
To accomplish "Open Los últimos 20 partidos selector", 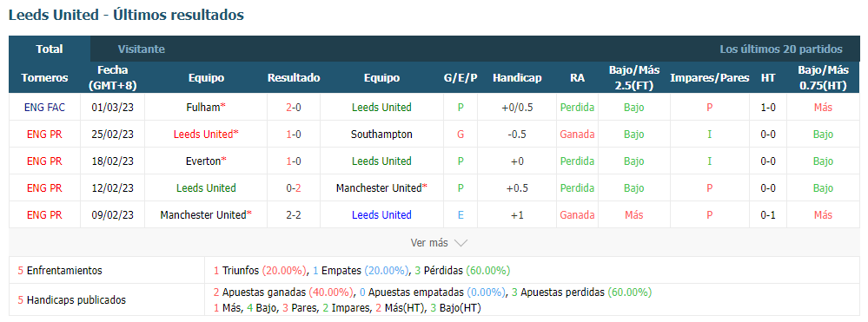I will click(x=781, y=49).
